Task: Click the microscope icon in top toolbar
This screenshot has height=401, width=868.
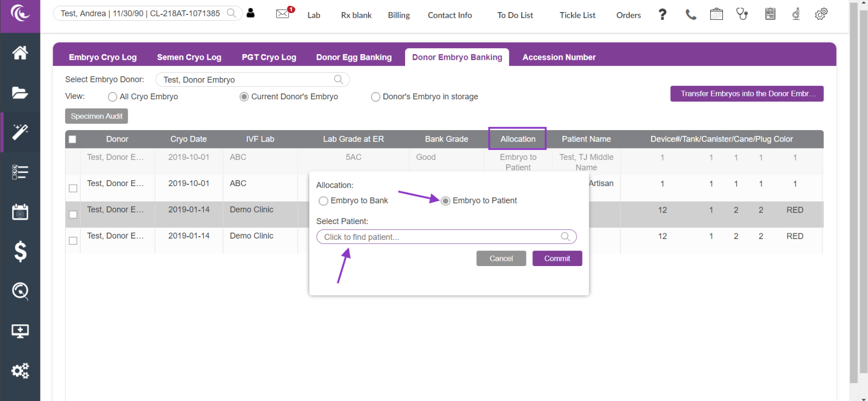Action: [796, 14]
